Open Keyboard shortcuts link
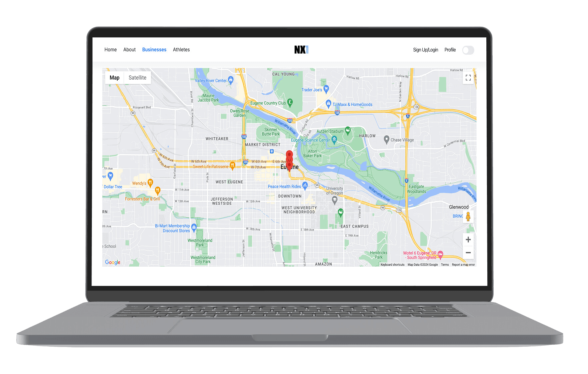The image size is (588, 374). (x=392, y=265)
